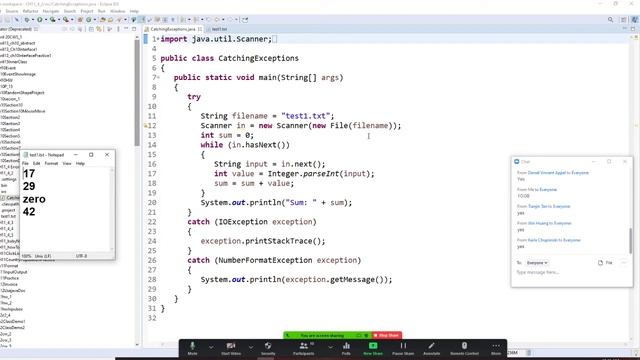
Task: Click Start Video in Zoom toolbar
Action: 231,348
